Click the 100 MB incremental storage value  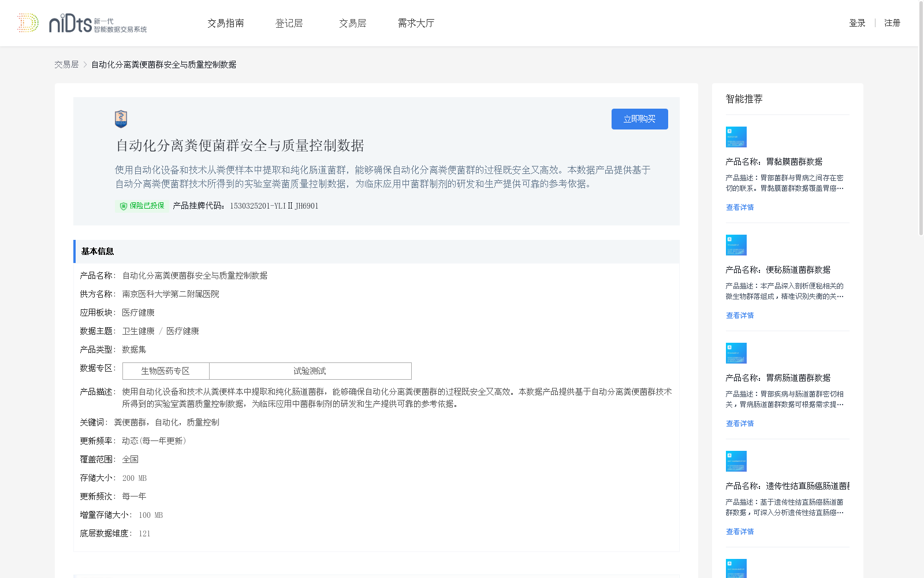(151, 515)
